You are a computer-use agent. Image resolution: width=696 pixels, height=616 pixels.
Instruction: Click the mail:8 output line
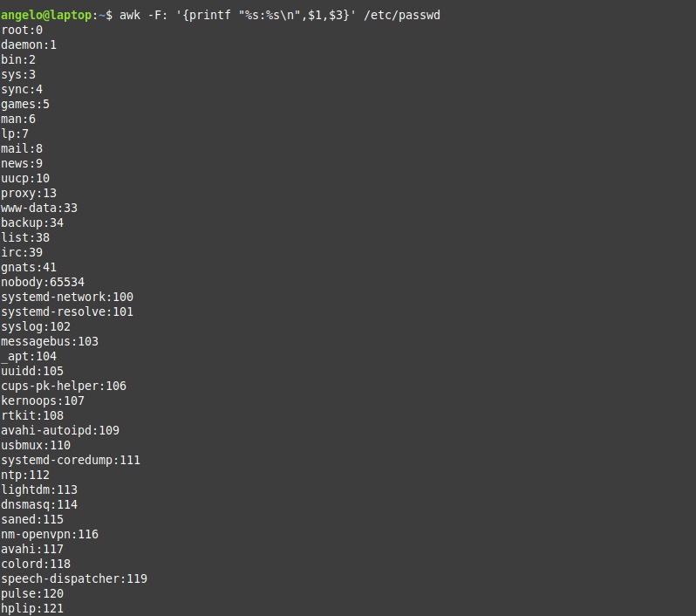tap(22, 149)
